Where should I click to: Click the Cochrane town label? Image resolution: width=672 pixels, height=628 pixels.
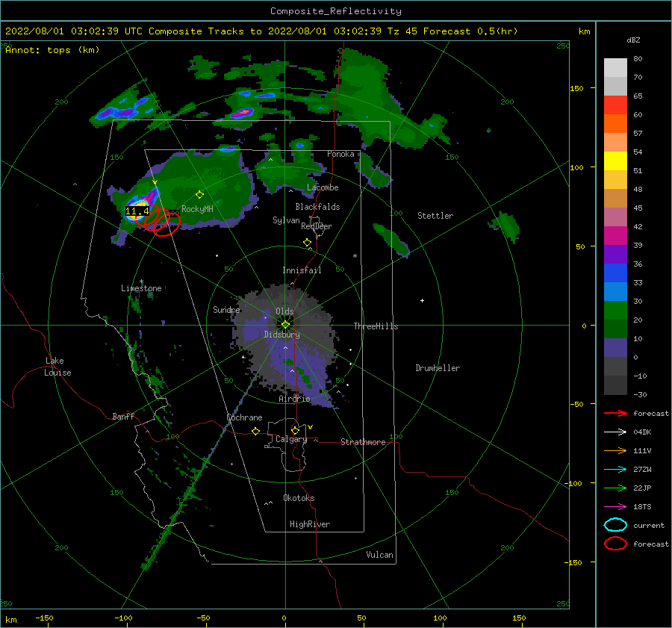pyautogui.click(x=244, y=417)
